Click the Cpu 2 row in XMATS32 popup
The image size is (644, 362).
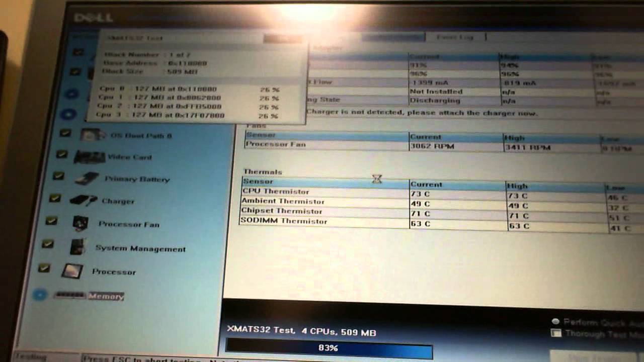coord(188,107)
